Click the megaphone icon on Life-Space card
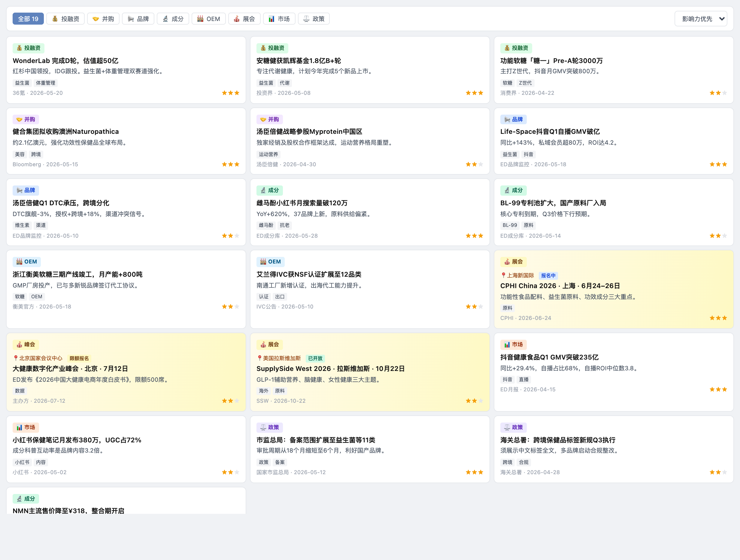 point(507,119)
